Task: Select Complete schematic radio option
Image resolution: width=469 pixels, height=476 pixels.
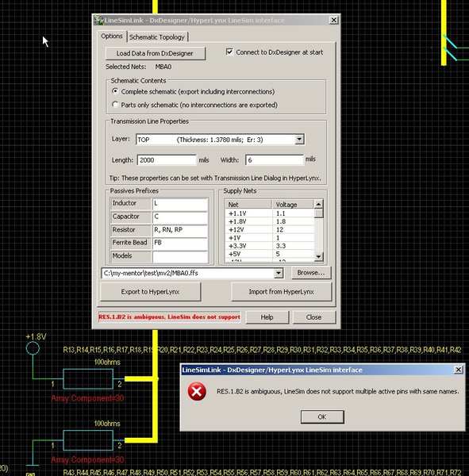Action: 115,91
